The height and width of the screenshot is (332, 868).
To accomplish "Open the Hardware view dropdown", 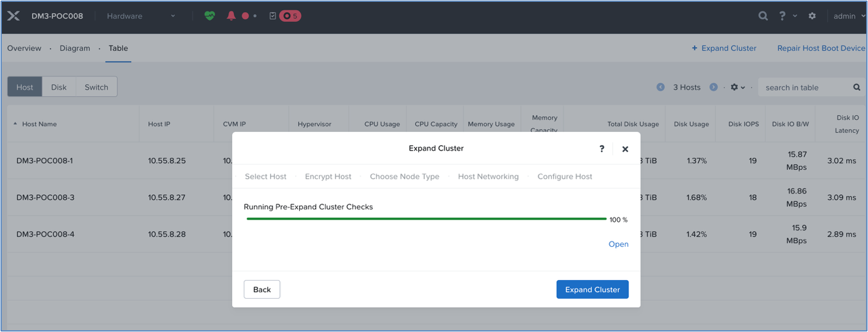I will pyautogui.click(x=141, y=16).
